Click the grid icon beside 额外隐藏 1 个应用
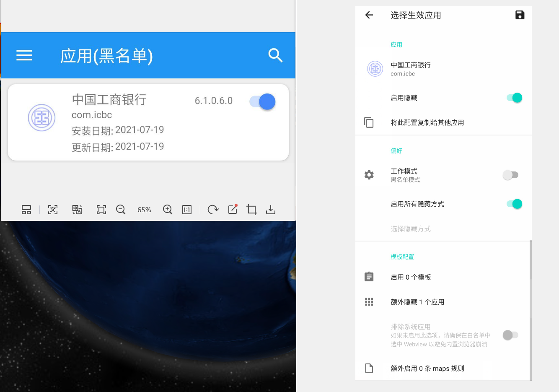 (369, 302)
